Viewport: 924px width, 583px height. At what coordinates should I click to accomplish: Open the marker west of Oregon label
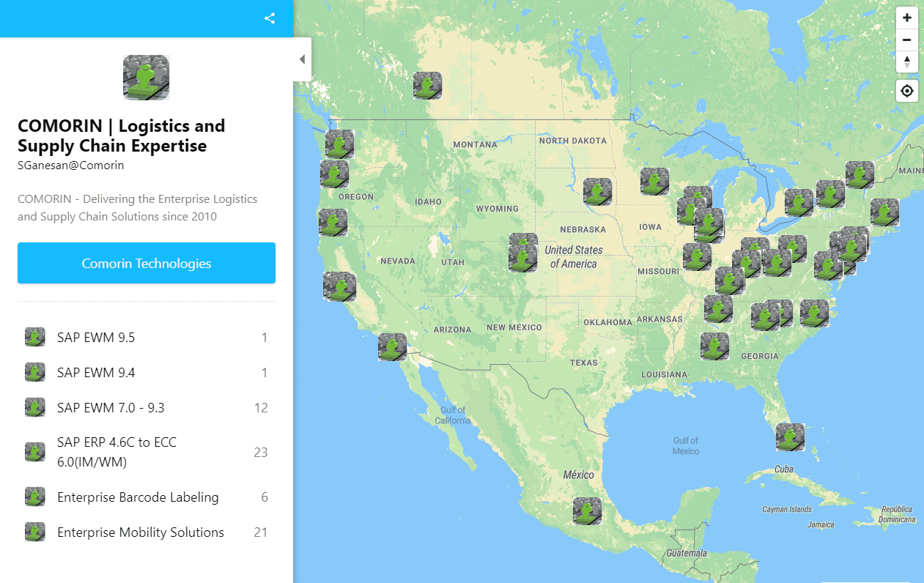pos(334,174)
